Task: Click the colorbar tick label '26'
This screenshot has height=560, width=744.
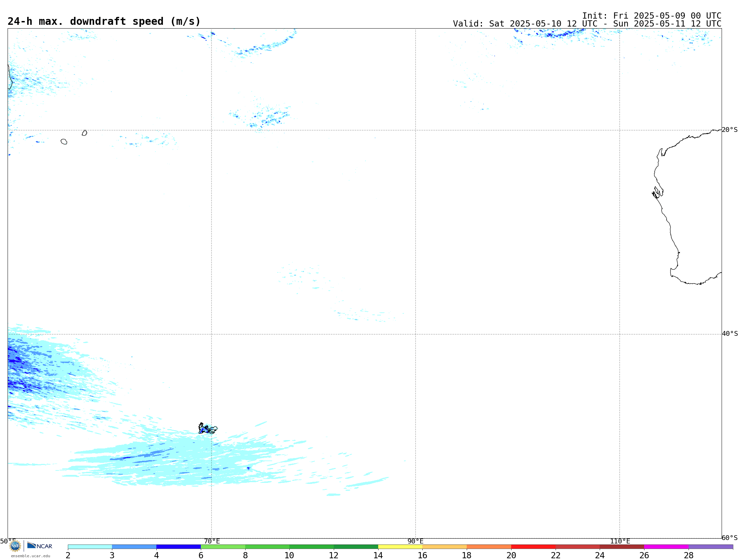Action: click(644, 555)
